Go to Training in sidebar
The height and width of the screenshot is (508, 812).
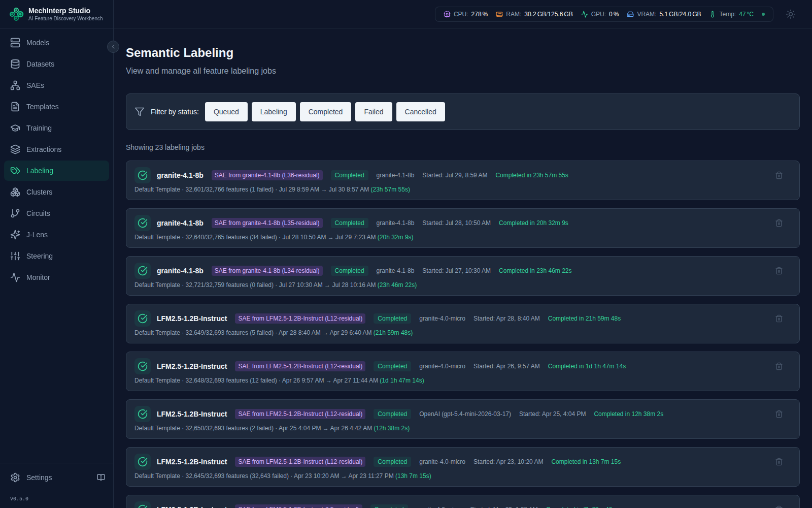click(56, 128)
